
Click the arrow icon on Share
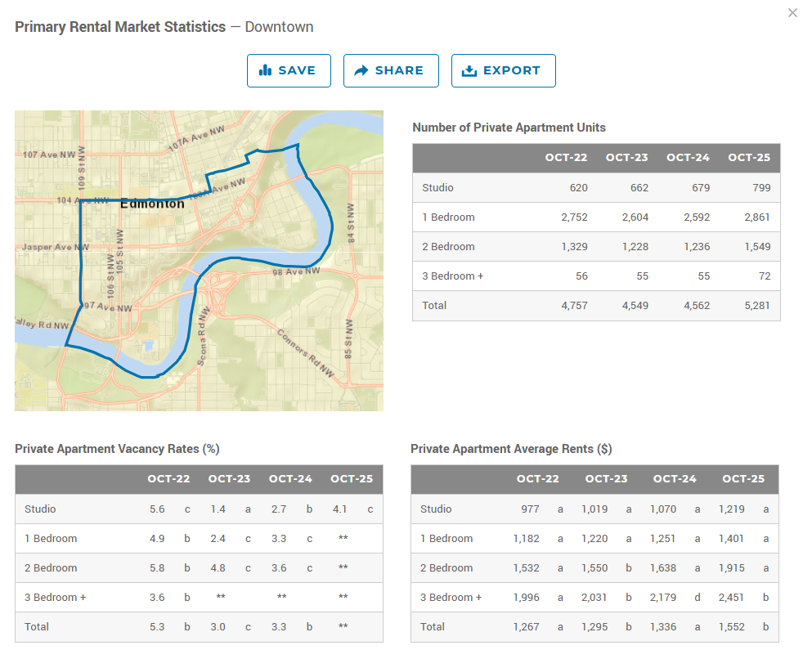point(361,70)
